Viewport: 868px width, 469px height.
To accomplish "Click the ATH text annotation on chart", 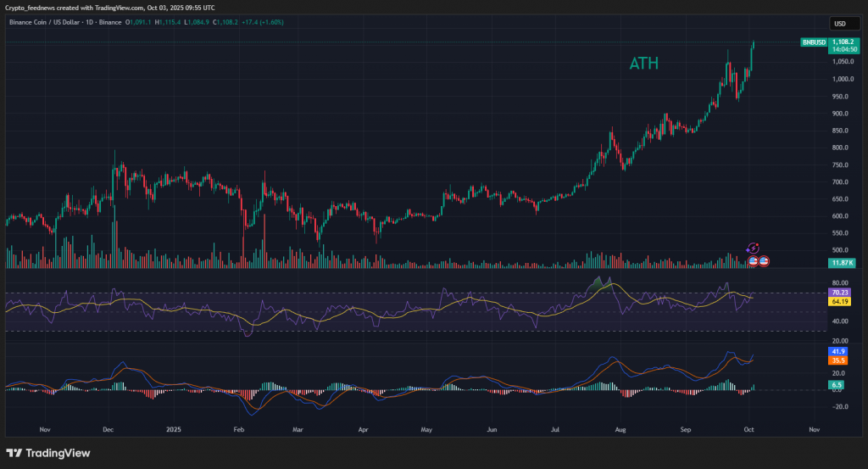I will click(x=643, y=64).
